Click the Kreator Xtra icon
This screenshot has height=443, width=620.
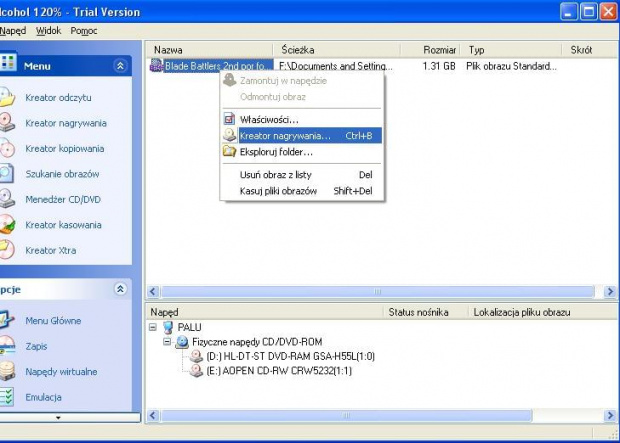(7, 250)
